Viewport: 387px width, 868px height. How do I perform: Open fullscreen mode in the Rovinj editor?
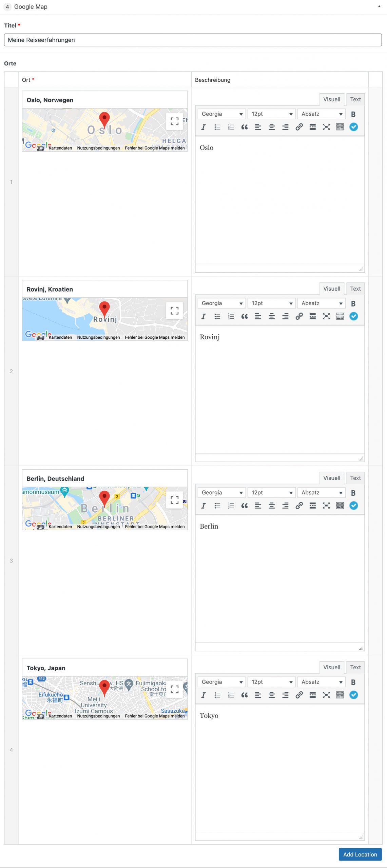coord(326,316)
